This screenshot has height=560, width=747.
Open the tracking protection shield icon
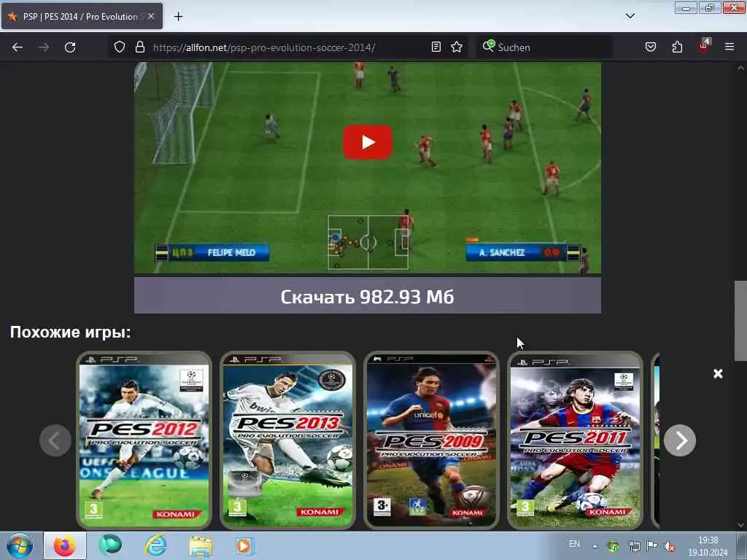[120, 47]
